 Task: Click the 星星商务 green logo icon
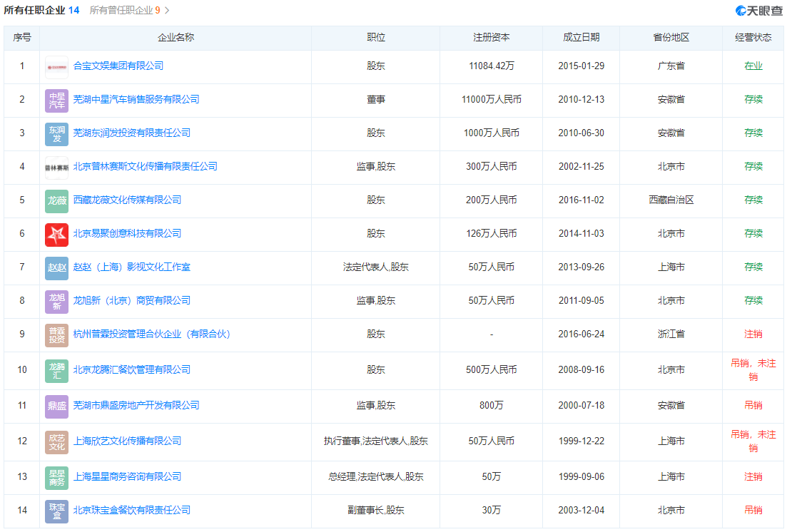pyautogui.click(x=56, y=478)
